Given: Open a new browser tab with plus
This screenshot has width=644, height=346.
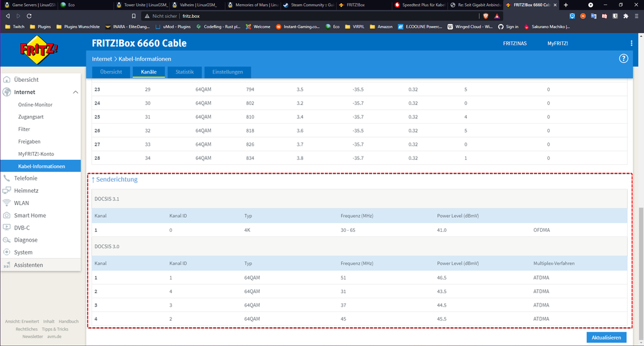Looking at the screenshot, I should click(565, 5).
